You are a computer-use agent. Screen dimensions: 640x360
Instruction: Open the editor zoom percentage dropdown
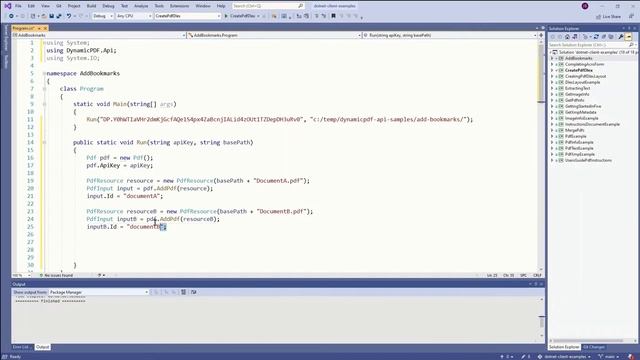[21, 276]
